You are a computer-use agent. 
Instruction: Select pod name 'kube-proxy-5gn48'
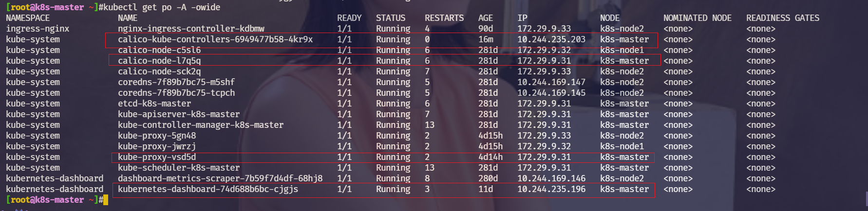(x=157, y=136)
